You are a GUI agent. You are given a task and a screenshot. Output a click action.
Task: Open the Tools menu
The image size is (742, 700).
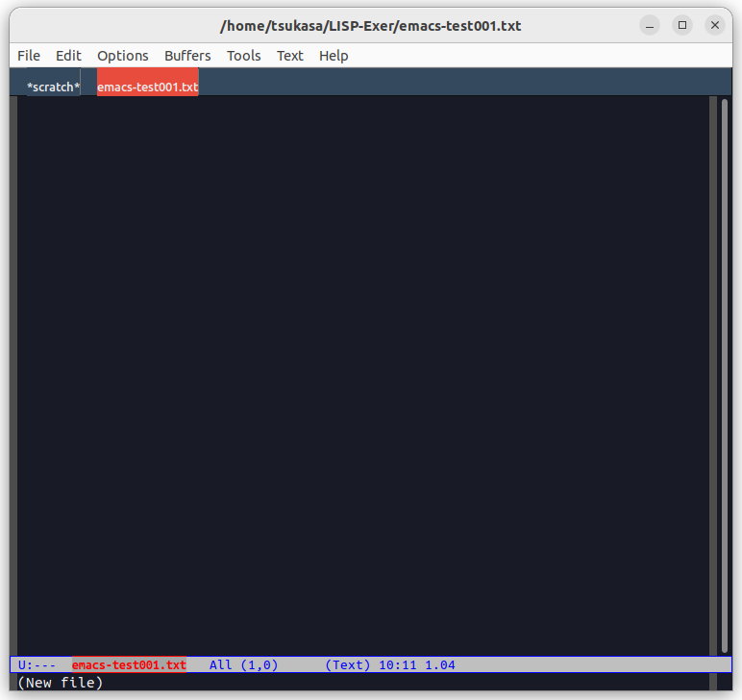tap(244, 56)
